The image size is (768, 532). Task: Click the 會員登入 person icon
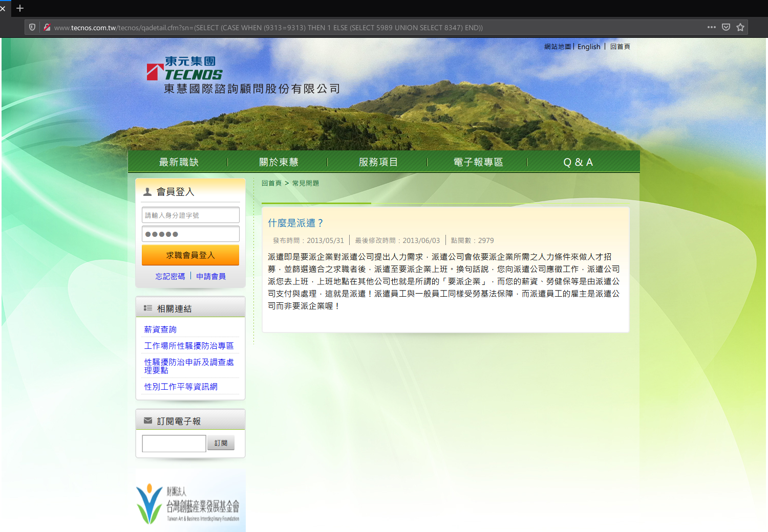147,192
